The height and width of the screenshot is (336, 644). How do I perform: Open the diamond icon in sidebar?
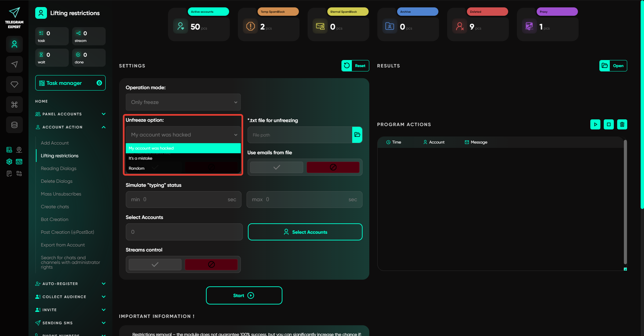pyautogui.click(x=14, y=85)
